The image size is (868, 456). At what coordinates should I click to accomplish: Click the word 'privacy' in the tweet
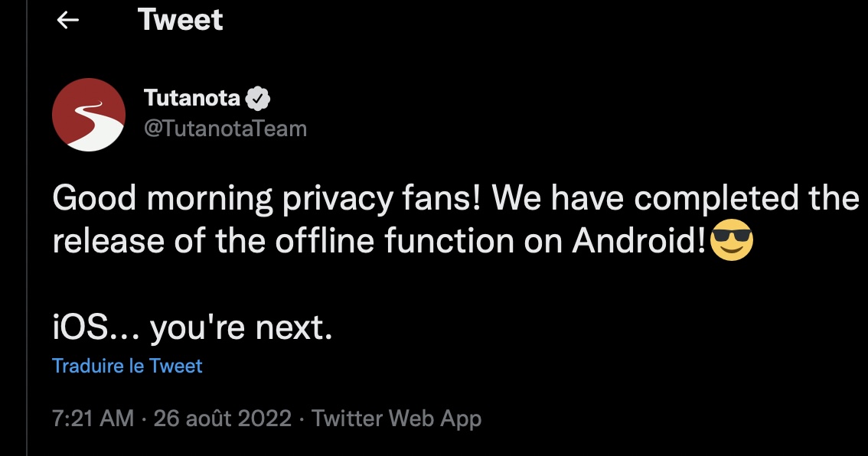pyautogui.click(x=338, y=198)
